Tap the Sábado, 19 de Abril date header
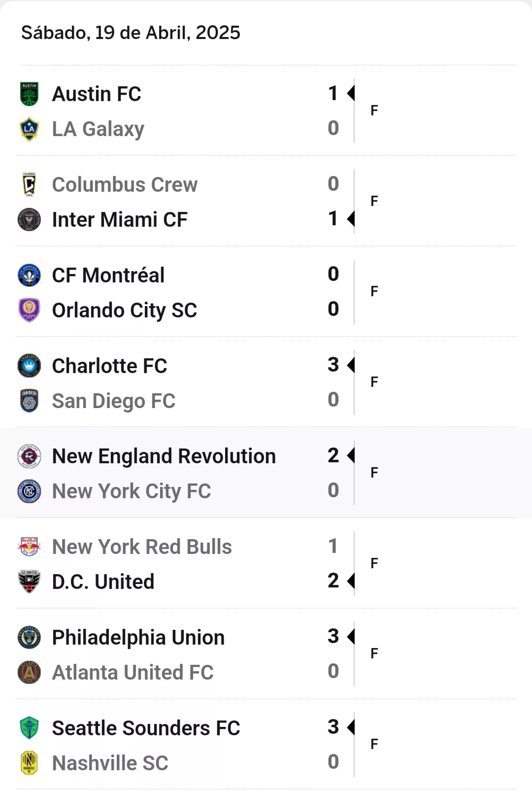 pos(131,33)
